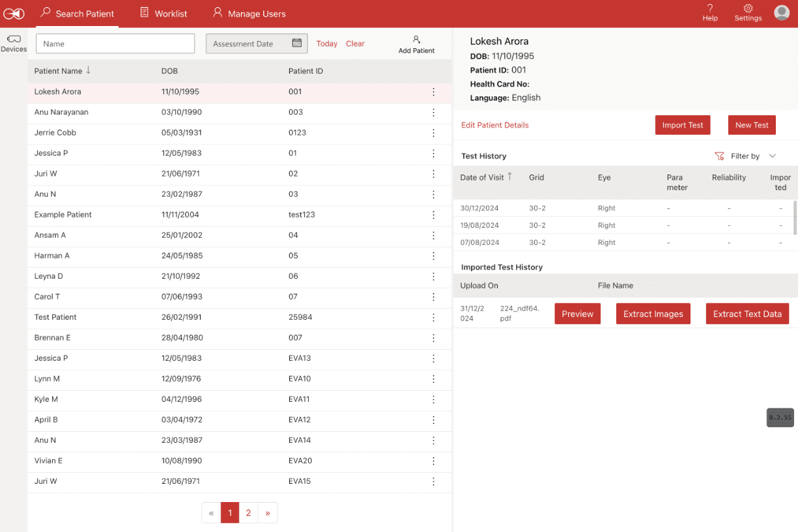798x532 pixels.
Task: Open three-dot menu for Jerrie Cobb
Action: point(433,133)
